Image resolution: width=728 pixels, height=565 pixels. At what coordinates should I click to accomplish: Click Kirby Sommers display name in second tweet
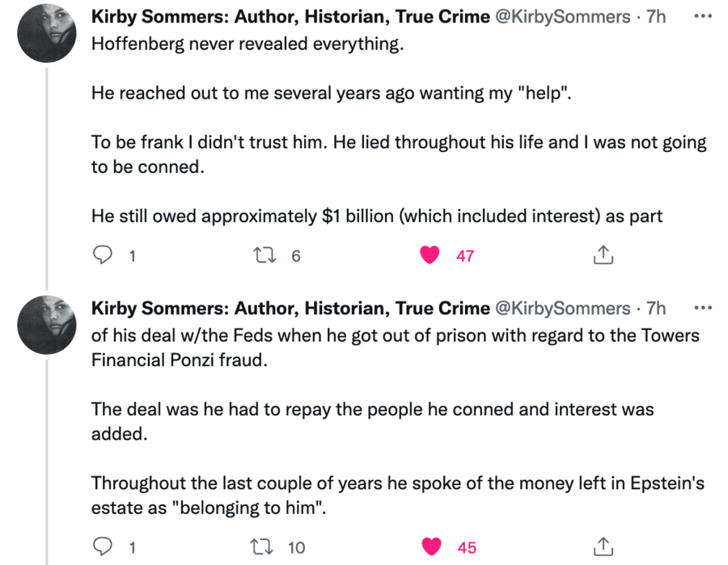[290, 308]
